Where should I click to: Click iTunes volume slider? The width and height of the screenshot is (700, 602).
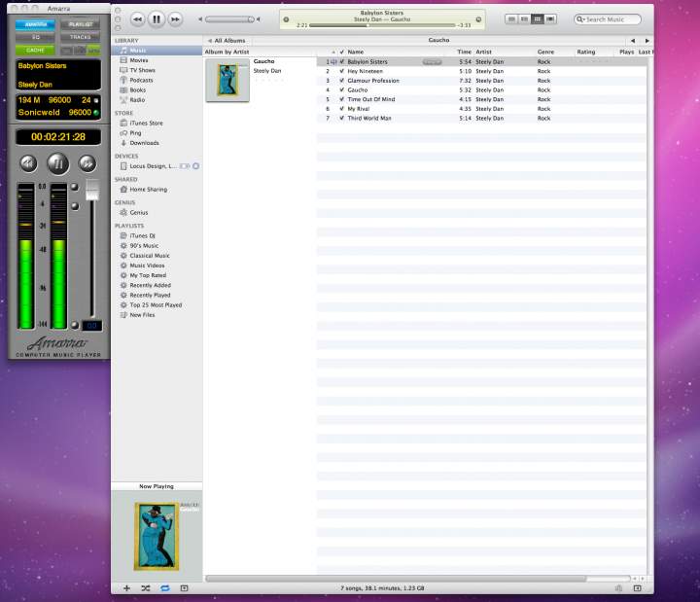(x=229, y=19)
